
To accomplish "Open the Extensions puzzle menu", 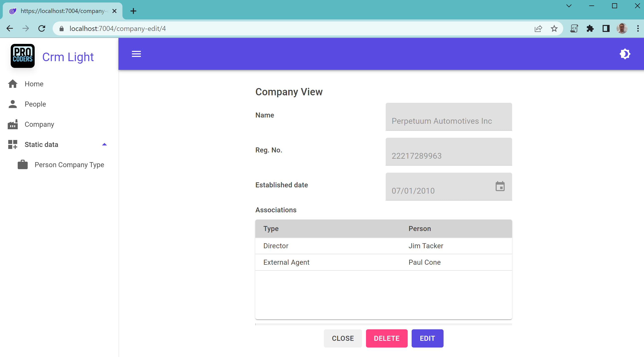I will tap(590, 28).
